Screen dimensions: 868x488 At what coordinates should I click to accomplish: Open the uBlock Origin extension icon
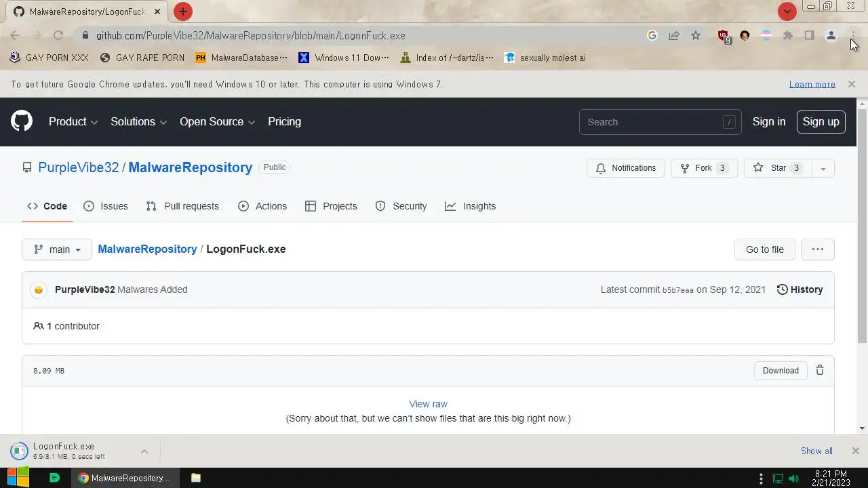(x=724, y=37)
